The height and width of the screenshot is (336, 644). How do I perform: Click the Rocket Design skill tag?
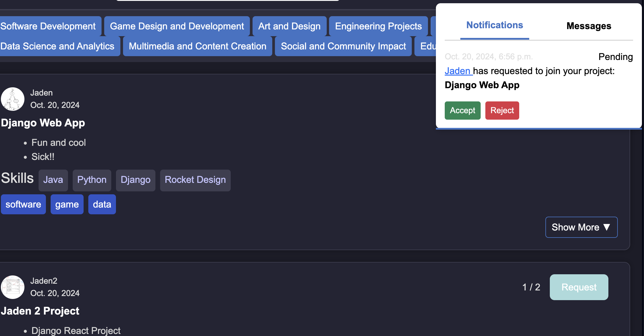coord(195,180)
